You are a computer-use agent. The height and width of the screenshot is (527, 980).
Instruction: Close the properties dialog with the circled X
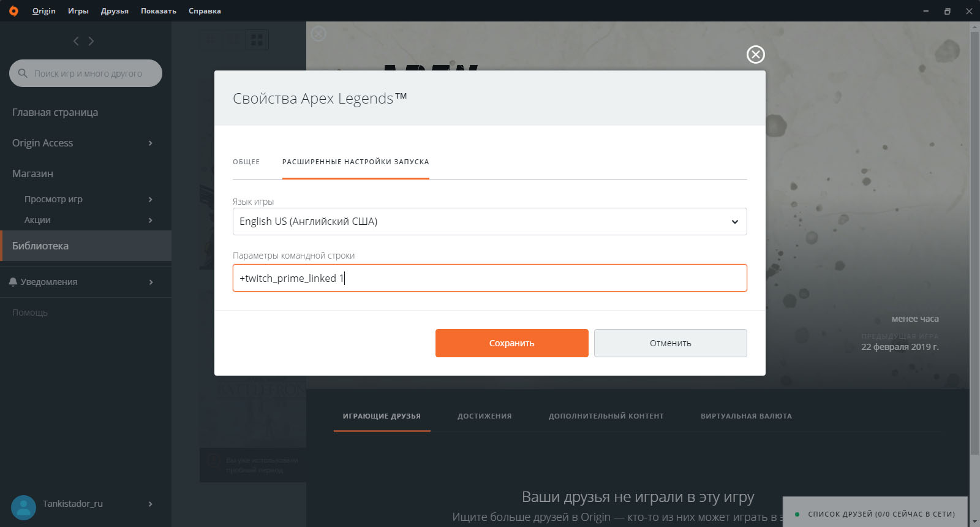(x=756, y=55)
